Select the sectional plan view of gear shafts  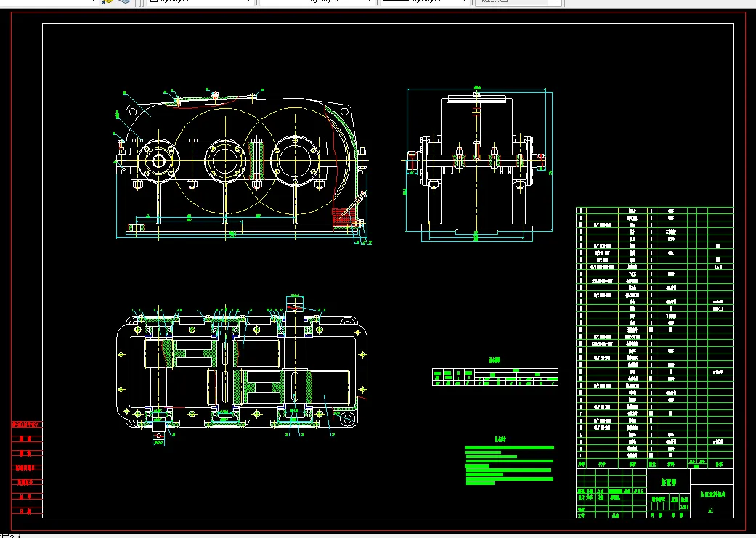click(243, 369)
